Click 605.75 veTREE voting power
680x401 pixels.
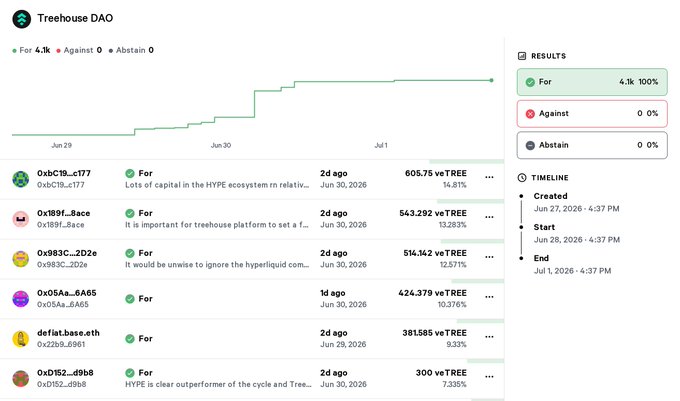coord(436,173)
